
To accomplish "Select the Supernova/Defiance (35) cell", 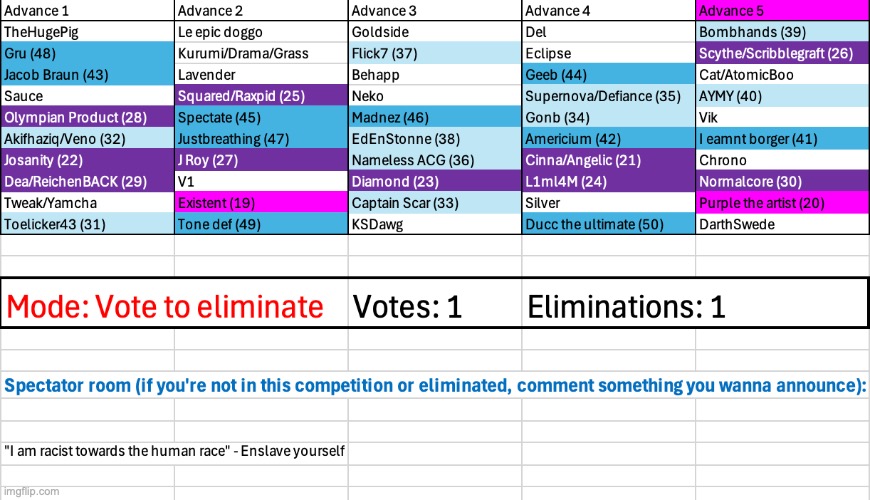I will 609,96.
